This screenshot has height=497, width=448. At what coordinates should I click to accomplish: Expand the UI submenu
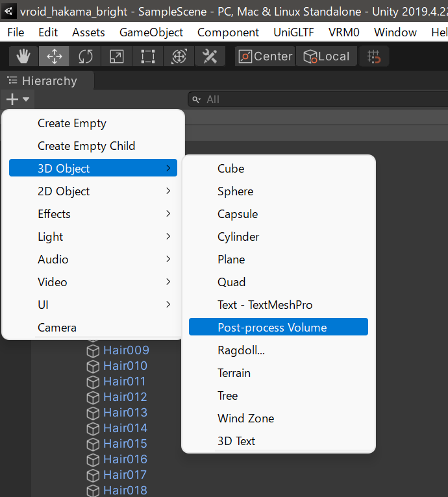pos(93,304)
